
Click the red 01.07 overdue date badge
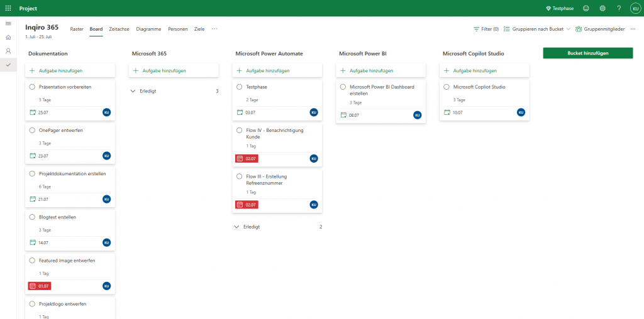tap(39, 286)
